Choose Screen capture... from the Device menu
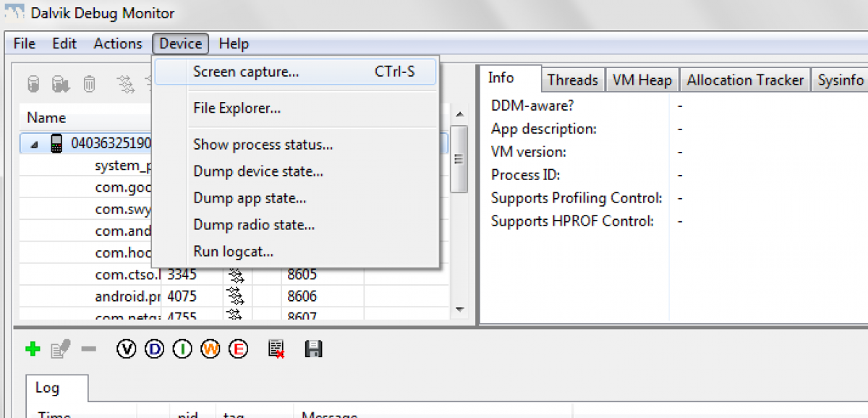 coord(246,72)
